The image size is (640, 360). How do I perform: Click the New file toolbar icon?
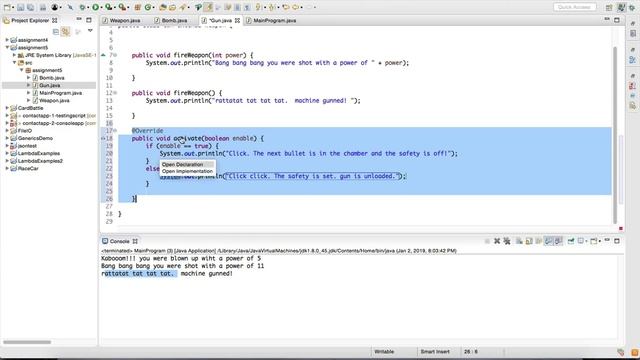tap(7, 7)
